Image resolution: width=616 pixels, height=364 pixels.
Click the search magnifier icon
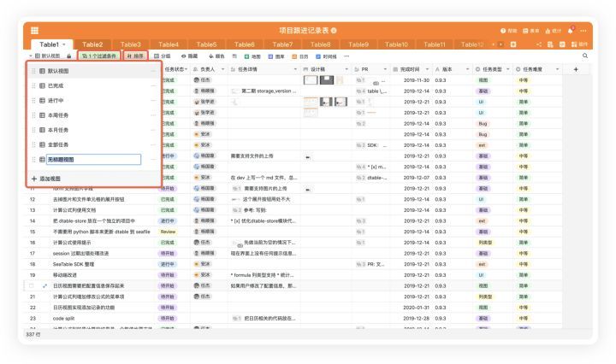(585, 56)
